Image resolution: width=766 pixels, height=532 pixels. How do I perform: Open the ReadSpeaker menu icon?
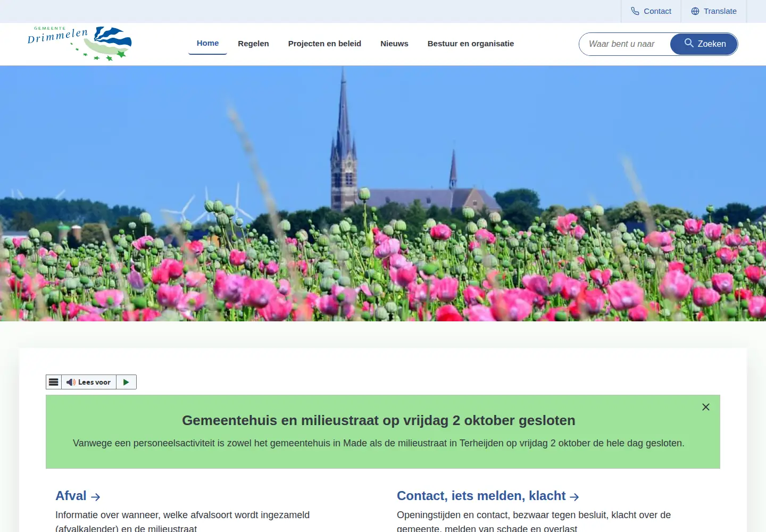pyautogui.click(x=54, y=382)
